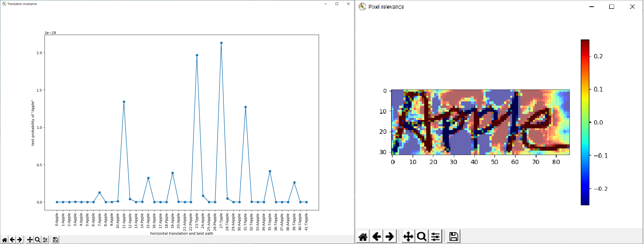Click the Pixel relevance title bar icon
This screenshot has width=644, height=244.
coord(362,7)
